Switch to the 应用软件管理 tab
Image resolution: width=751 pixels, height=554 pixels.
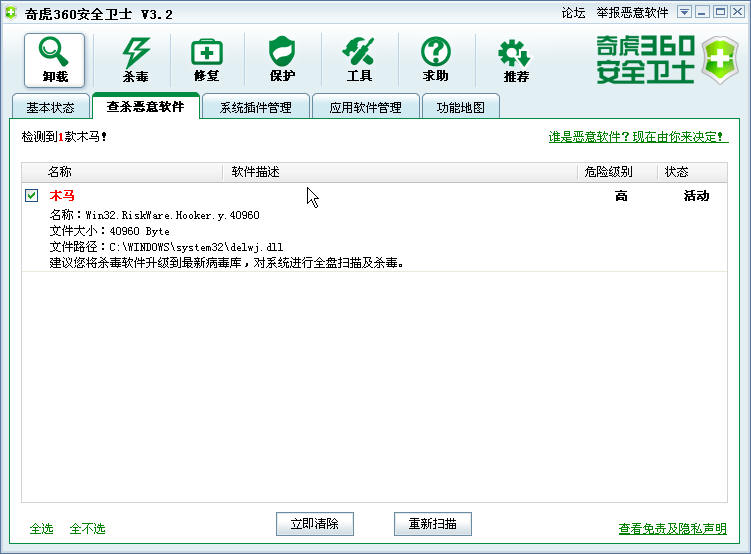pos(365,106)
